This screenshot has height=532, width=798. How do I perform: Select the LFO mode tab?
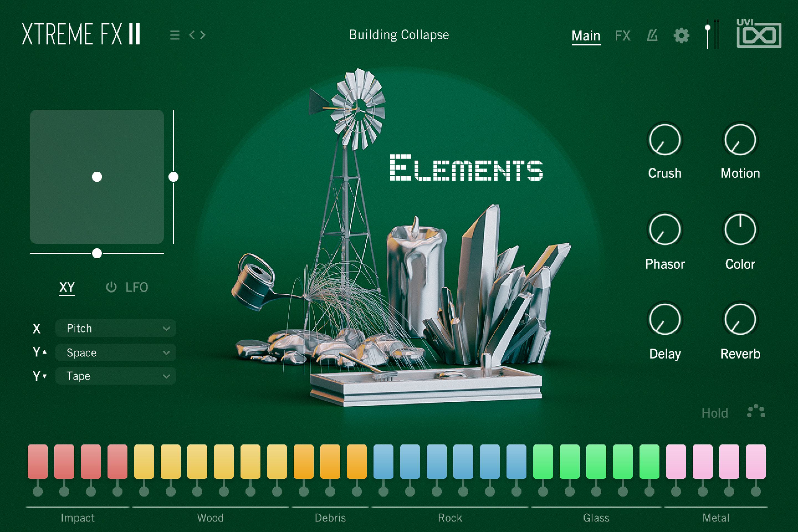(x=137, y=287)
